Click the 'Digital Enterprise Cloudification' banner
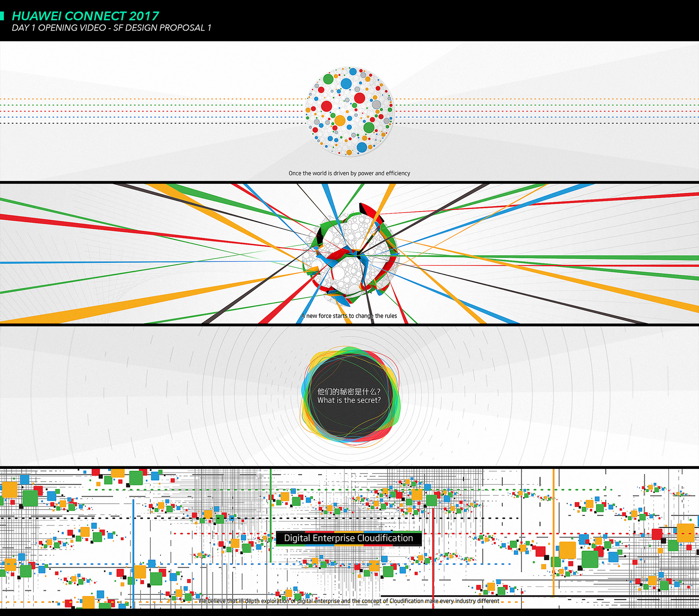This screenshot has width=699, height=616. pyautogui.click(x=348, y=538)
